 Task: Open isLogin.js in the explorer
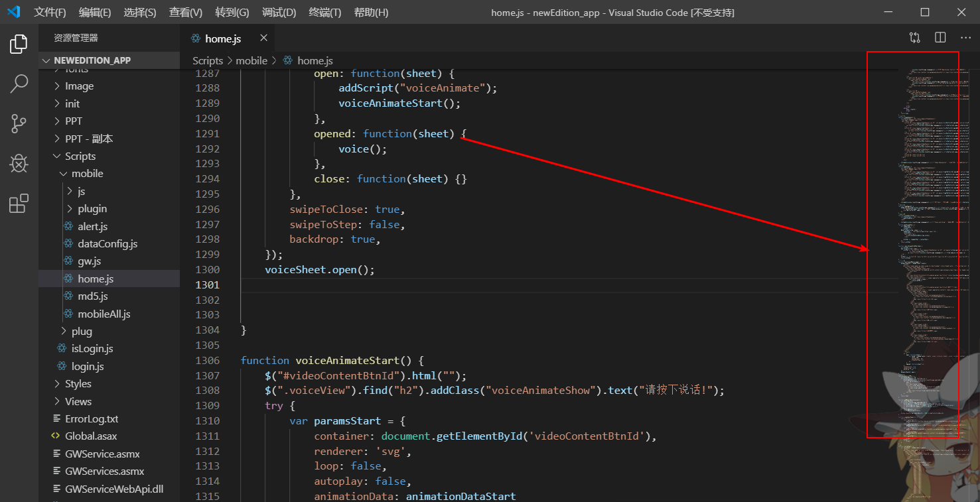109,349
